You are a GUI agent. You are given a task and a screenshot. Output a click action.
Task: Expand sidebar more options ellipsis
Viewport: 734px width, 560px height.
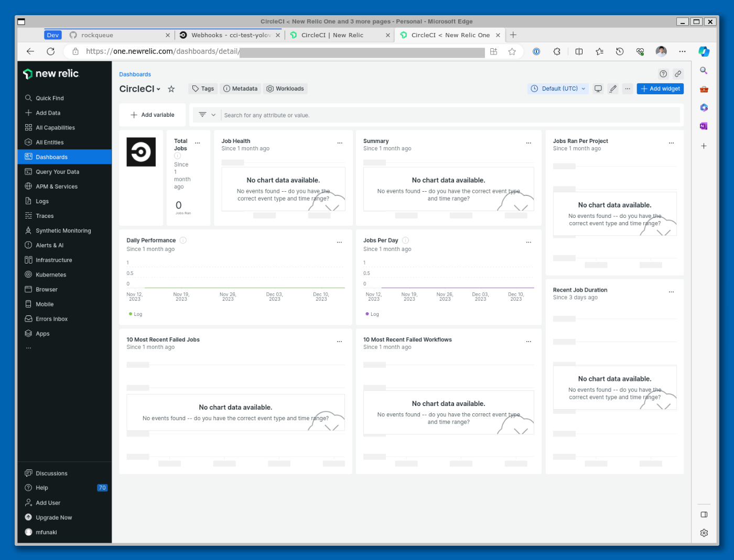28,348
